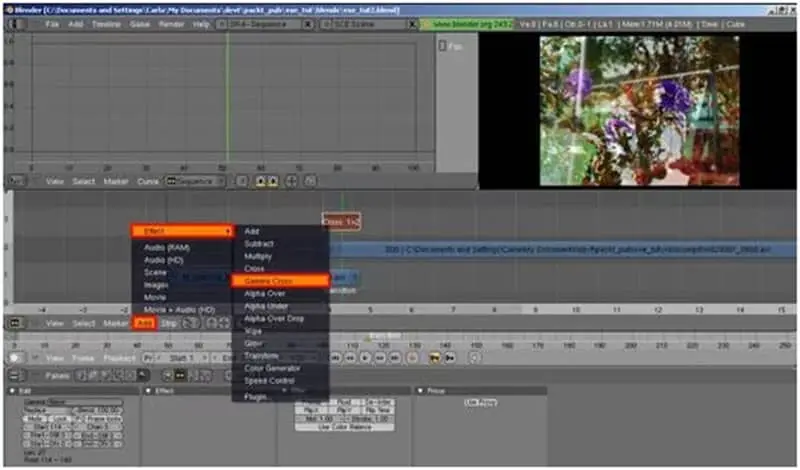Add a Movie + Audio (HD) strip

179,309
